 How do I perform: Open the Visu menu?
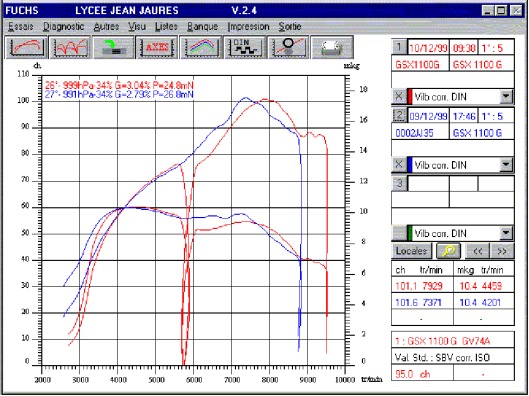tap(137, 26)
